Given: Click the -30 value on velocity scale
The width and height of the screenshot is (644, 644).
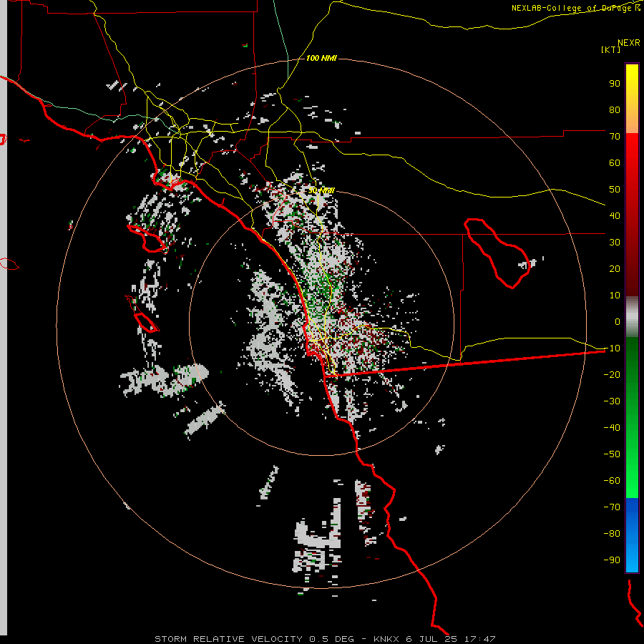Looking at the screenshot, I should point(612,401).
